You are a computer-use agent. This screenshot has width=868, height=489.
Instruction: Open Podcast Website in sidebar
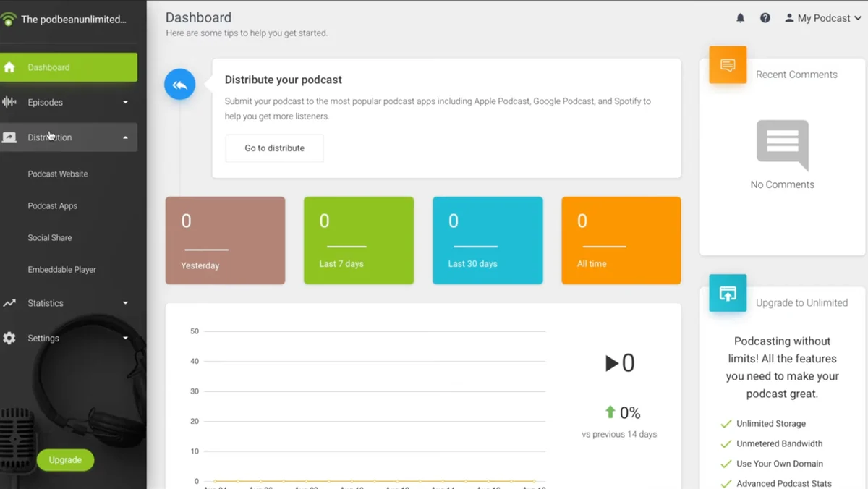[58, 174]
